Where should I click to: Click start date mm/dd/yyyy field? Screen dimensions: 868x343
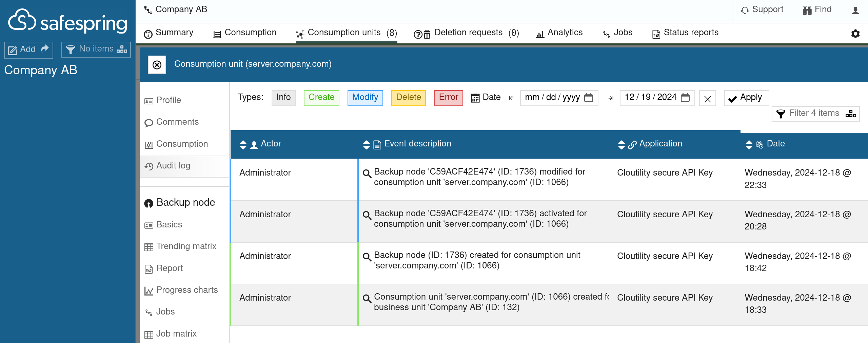559,98
